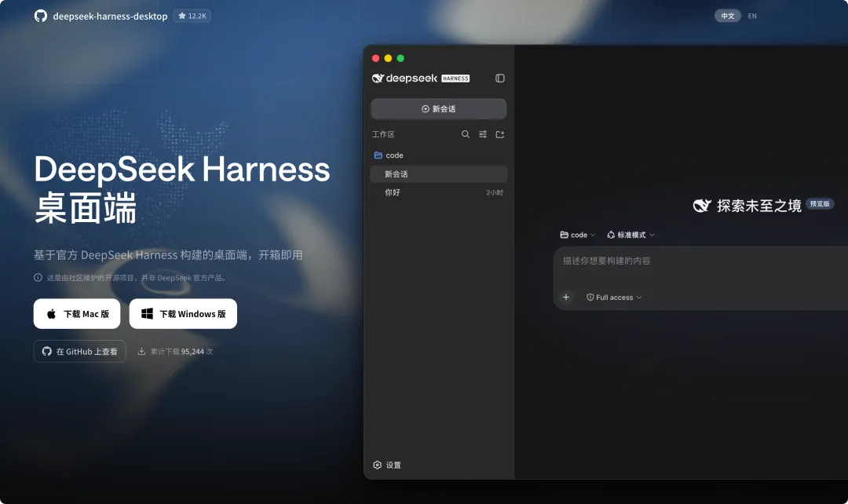The width and height of the screenshot is (848, 504).
Task: Open 设置 settings at sidebar bottom
Action: click(387, 465)
